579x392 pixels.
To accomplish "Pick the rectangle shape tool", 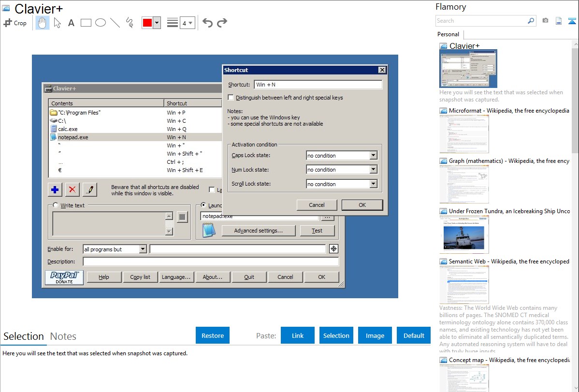I will pyautogui.click(x=86, y=23).
